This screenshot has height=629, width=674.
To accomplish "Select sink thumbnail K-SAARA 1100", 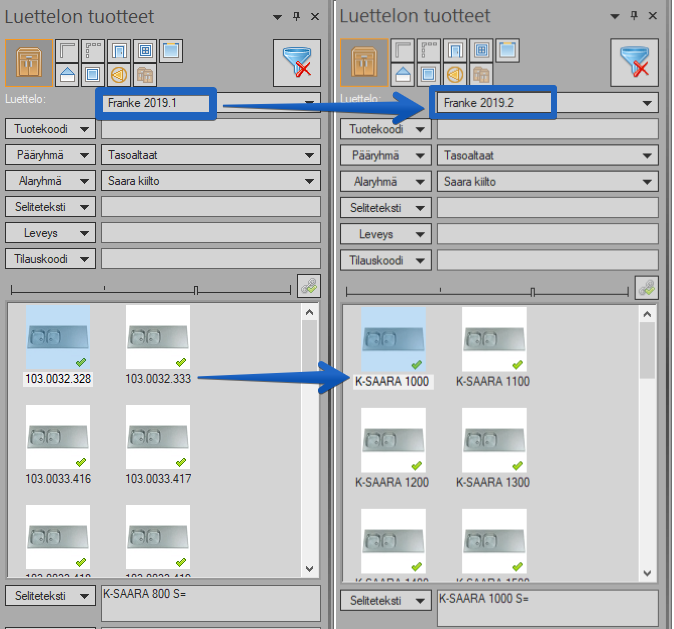I will [494, 340].
